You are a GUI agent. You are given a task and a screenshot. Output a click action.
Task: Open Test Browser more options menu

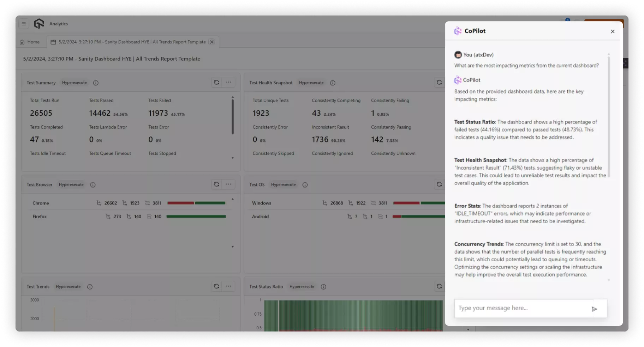coord(228,184)
